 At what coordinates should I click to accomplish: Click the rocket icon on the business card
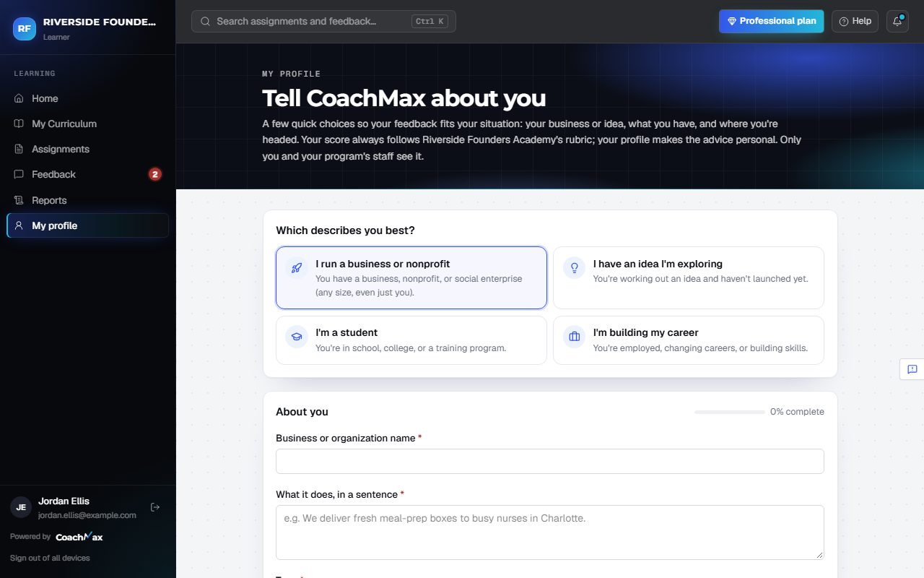[297, 267]
